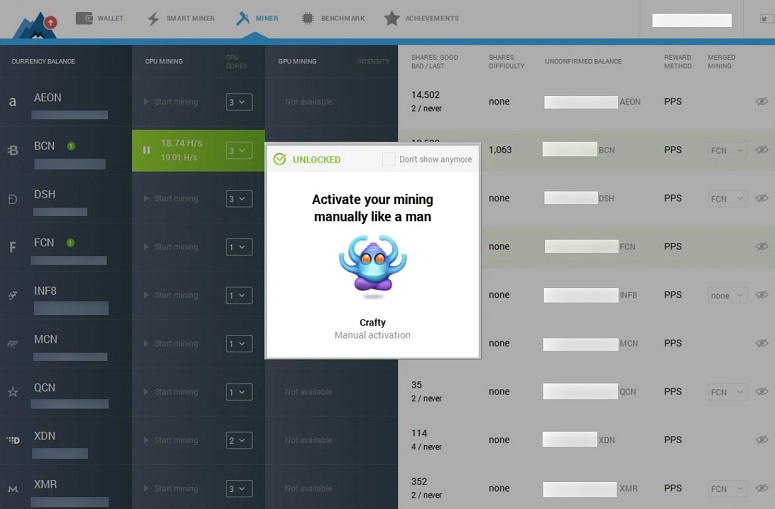
Task: Toggle MCN row visibility eye
Action: [762, 343]
